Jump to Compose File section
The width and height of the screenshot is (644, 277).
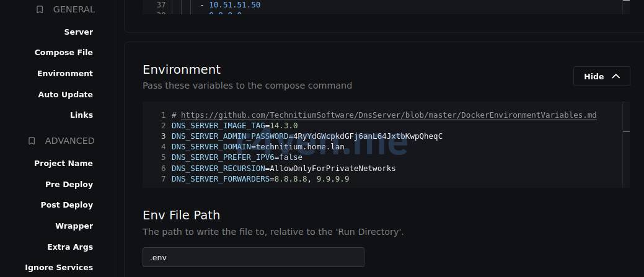(x=63, y=53)
